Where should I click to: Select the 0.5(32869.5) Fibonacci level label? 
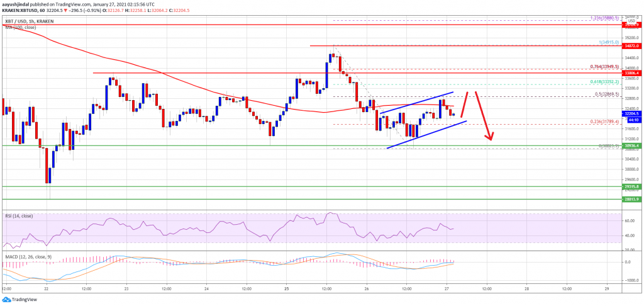[x=607, y=94]
